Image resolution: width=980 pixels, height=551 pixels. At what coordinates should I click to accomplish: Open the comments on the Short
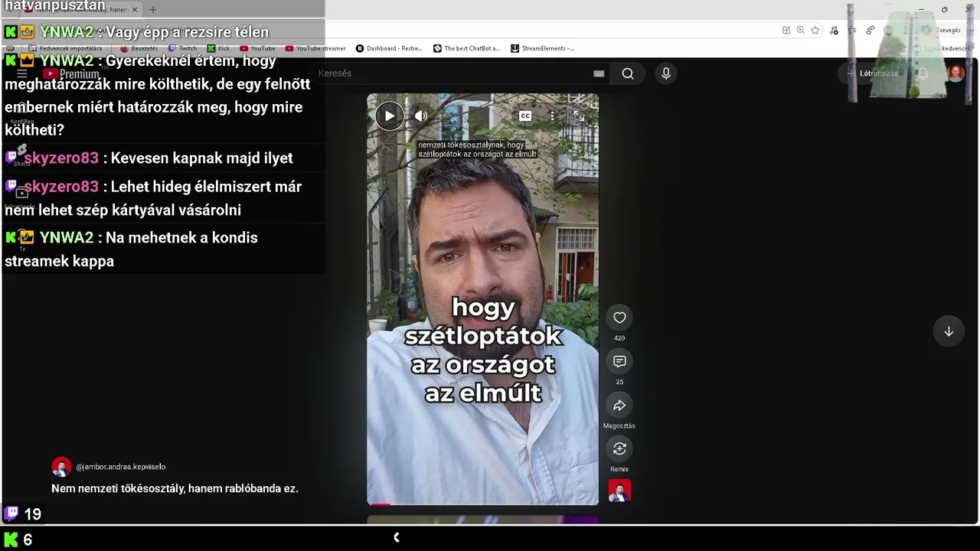coord(619,361)
